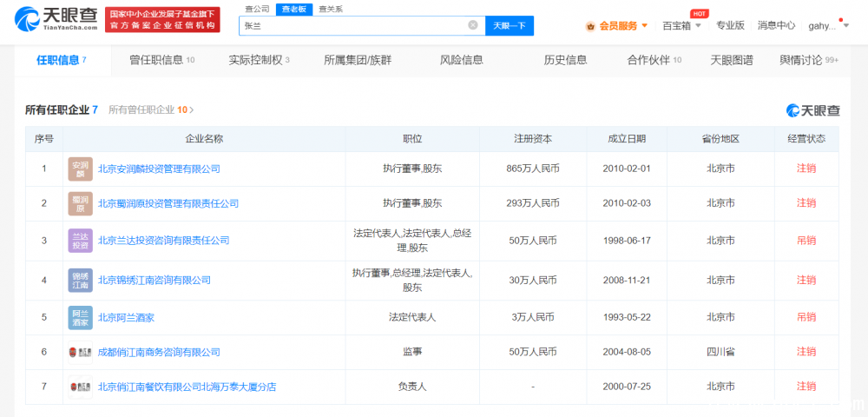Open company link 北京蜀润原投资管理有限责任公司
Image resolution: width=868 pixels, height=417 pixels.
pos(168,204)
